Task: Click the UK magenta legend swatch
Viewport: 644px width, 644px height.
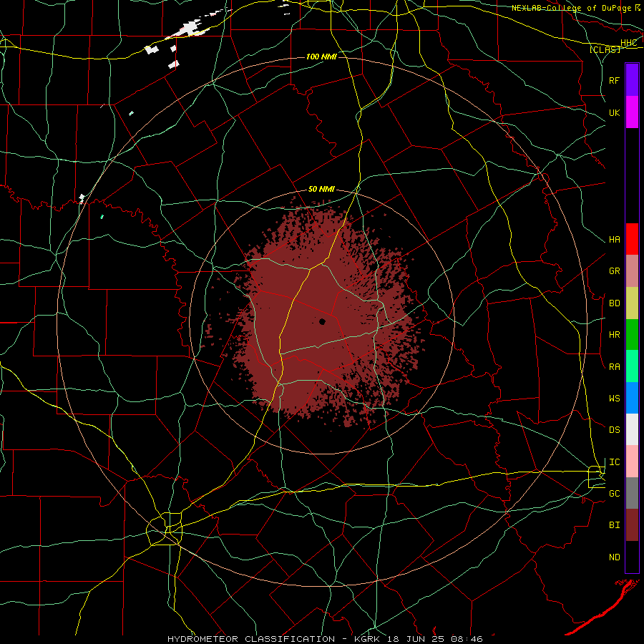Action: (632, 112)
